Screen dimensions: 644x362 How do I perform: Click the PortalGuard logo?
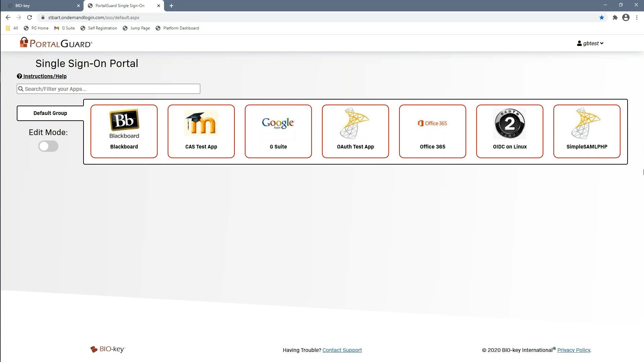click(56, 43)
